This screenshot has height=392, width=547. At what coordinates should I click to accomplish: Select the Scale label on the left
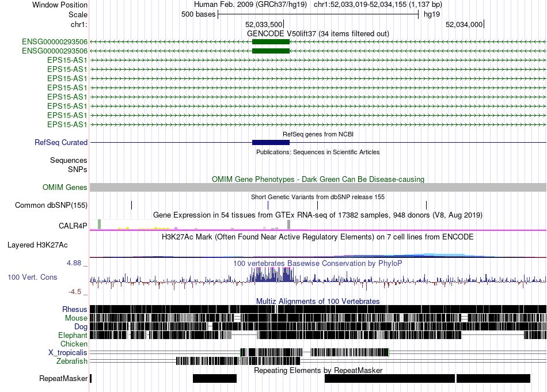tap(78, 14)
